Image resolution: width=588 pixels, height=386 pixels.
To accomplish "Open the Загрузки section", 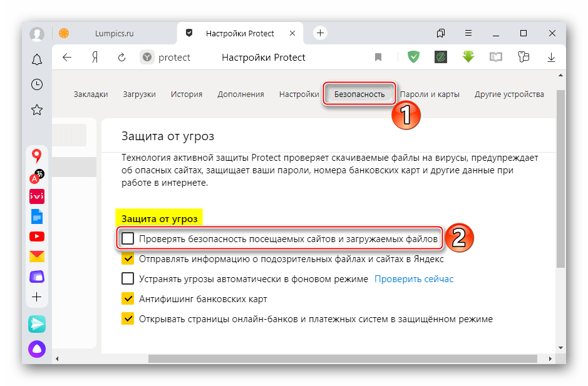I will 139,94.
